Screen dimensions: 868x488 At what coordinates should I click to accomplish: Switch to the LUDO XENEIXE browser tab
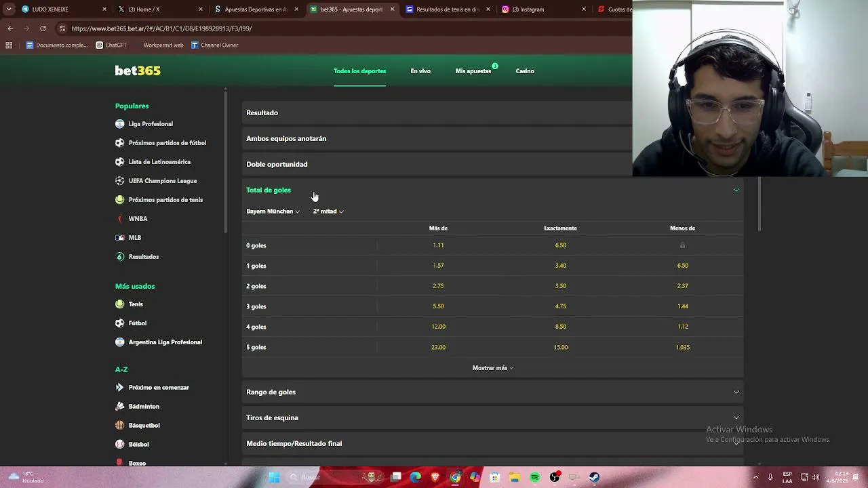[63, 9]
